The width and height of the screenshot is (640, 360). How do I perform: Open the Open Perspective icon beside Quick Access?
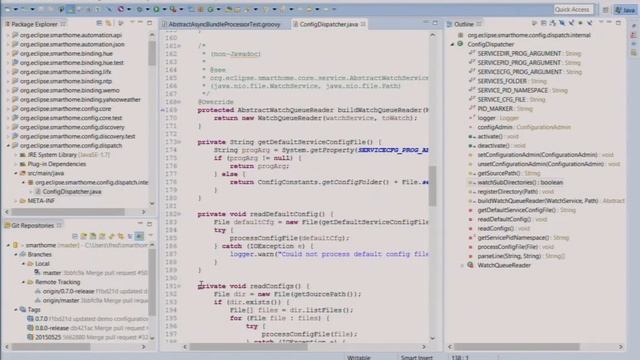606,9
